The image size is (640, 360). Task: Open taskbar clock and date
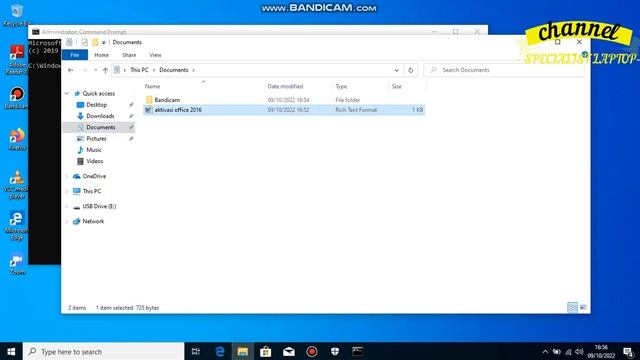click(x=601, y=351)
